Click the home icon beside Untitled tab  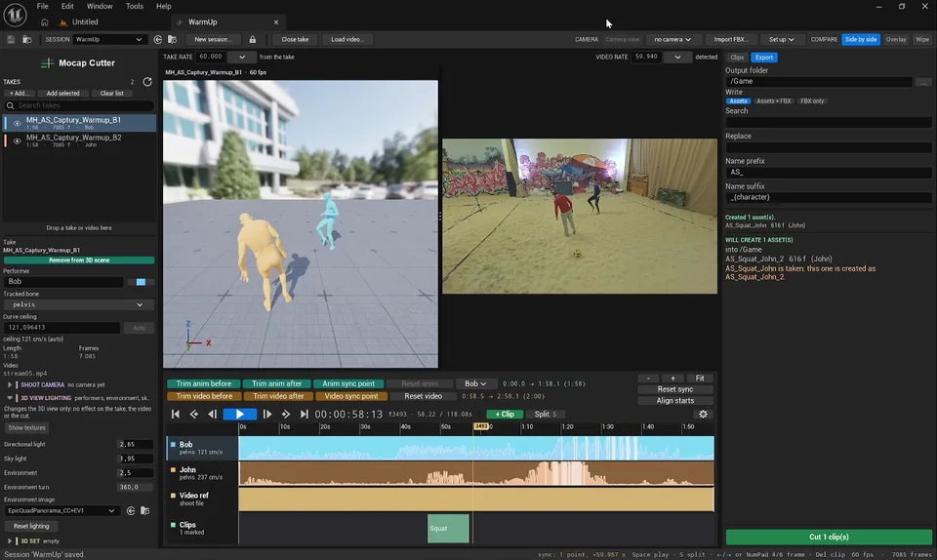(x=44, y=22)
